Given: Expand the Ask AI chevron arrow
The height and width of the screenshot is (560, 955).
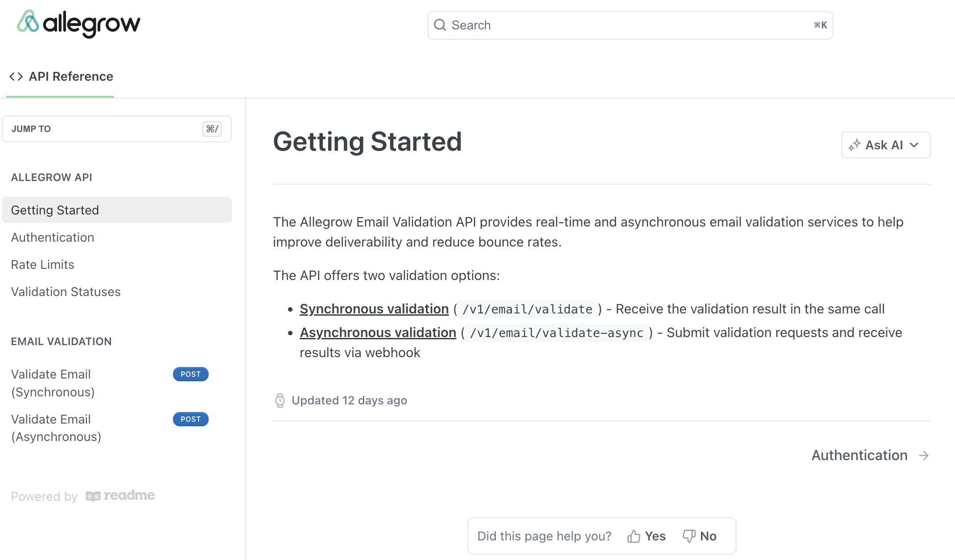Looking at the screenshot, I should pos(914,145).
